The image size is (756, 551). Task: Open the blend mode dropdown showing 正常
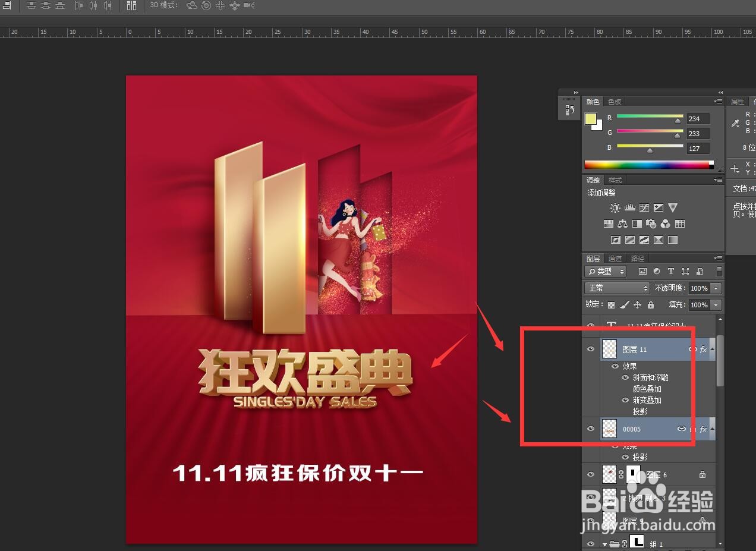click(617, 288)
